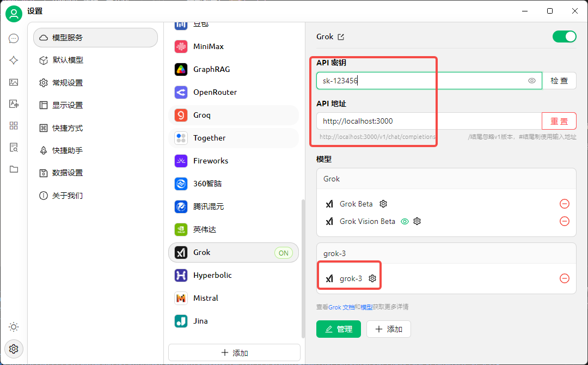Open the 模型 details link
588x365 pixels.
tap(366, 307)
